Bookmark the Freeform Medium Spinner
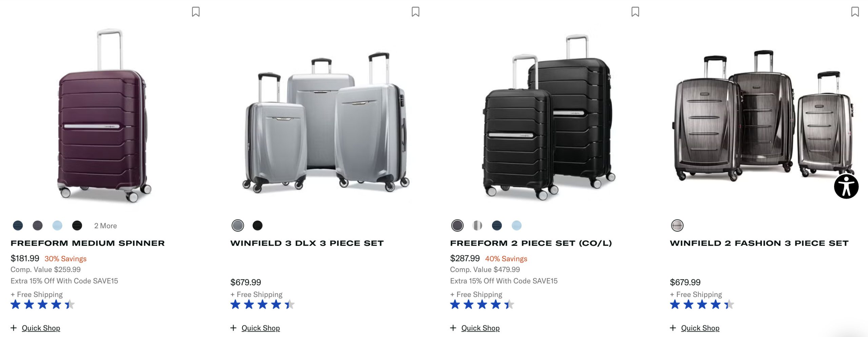 (196, 12)
